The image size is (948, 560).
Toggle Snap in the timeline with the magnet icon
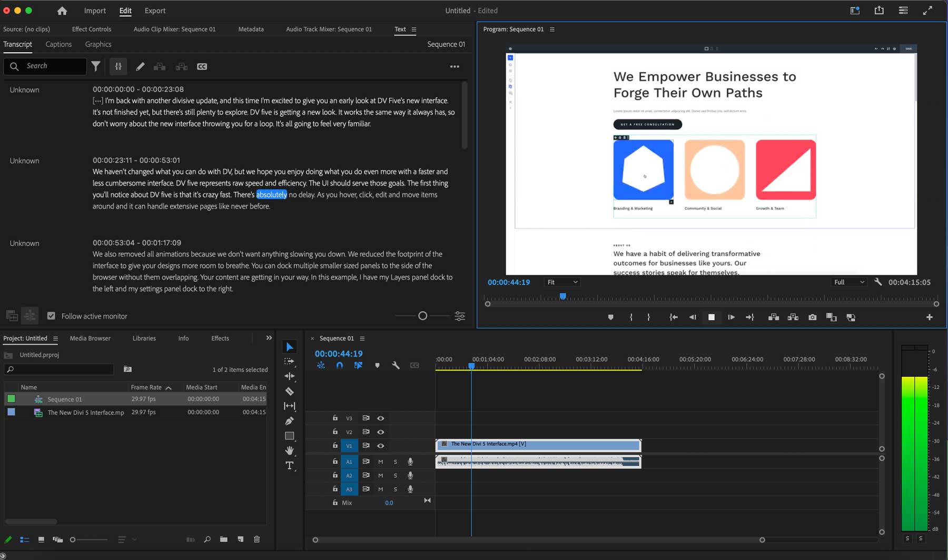[x=340, y=365]
